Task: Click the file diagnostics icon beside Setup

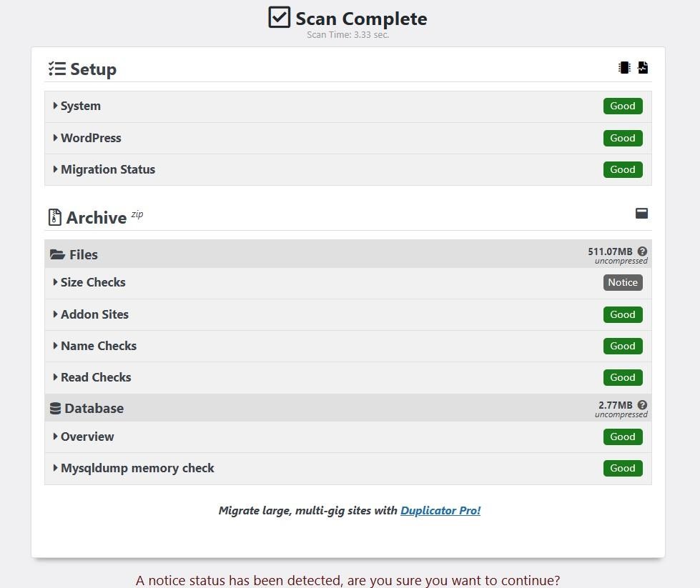Action: click(x=642, y=68)
